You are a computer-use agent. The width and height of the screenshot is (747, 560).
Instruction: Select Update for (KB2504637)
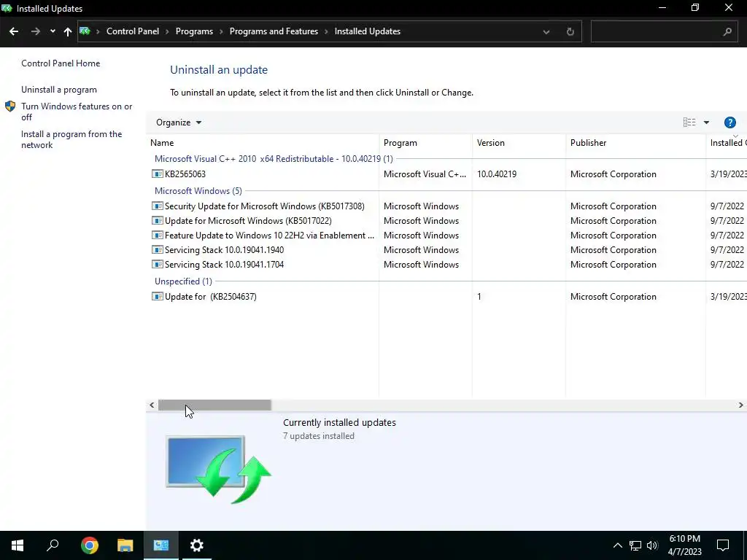click(x=447, y=297)
